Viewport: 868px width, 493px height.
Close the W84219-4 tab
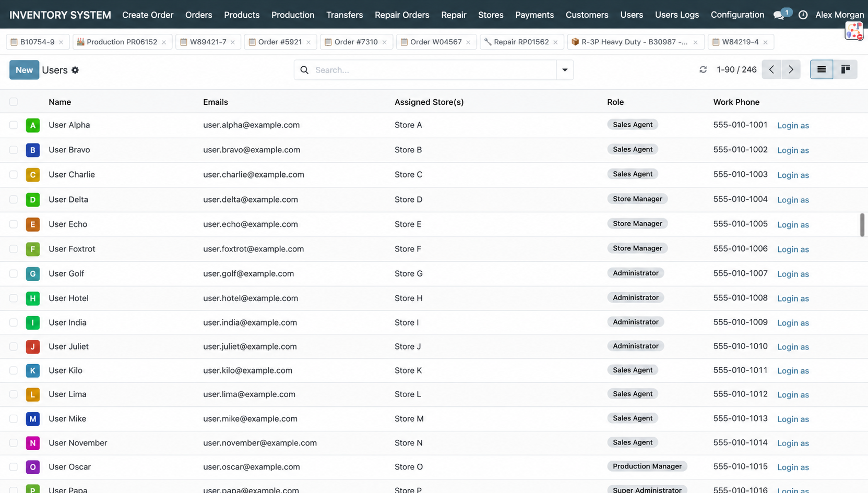[765, 42]
